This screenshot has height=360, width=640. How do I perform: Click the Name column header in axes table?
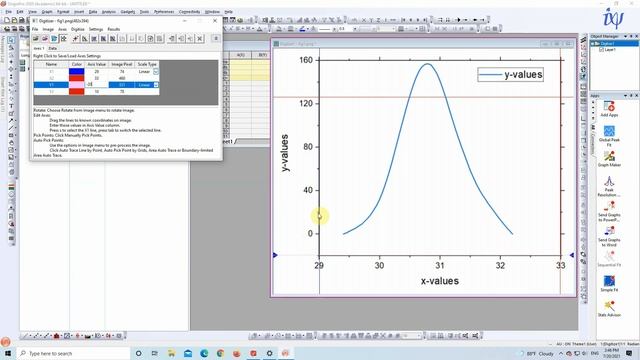tap(51, 64)
